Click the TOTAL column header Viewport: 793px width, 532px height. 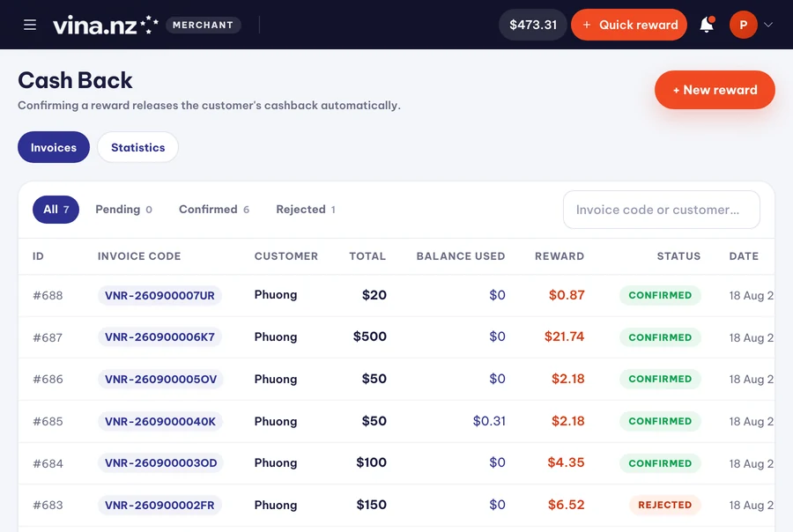coord(367,256)
